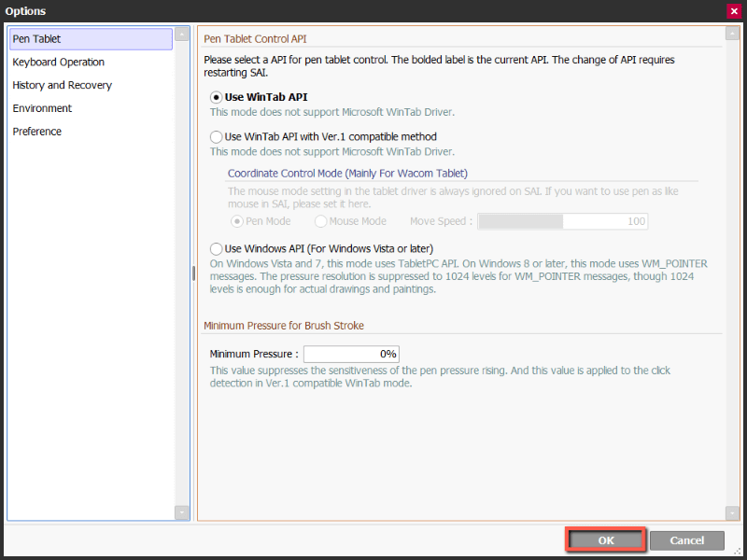Viewport: 747px width, 560px height.
Task: Cancel the Options dialog
Action: (x=687, y=540)
